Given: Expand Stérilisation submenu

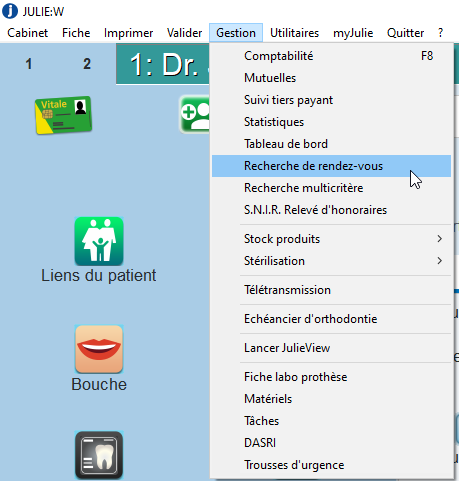Looking at the screenshot, I should click(x=331, y=261).
